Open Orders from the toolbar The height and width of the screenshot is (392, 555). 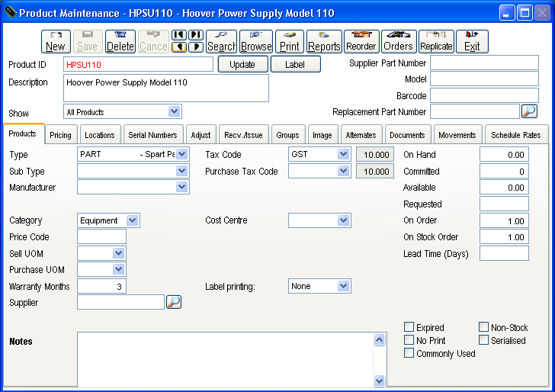pyautogui.click(x=399, y=41)
